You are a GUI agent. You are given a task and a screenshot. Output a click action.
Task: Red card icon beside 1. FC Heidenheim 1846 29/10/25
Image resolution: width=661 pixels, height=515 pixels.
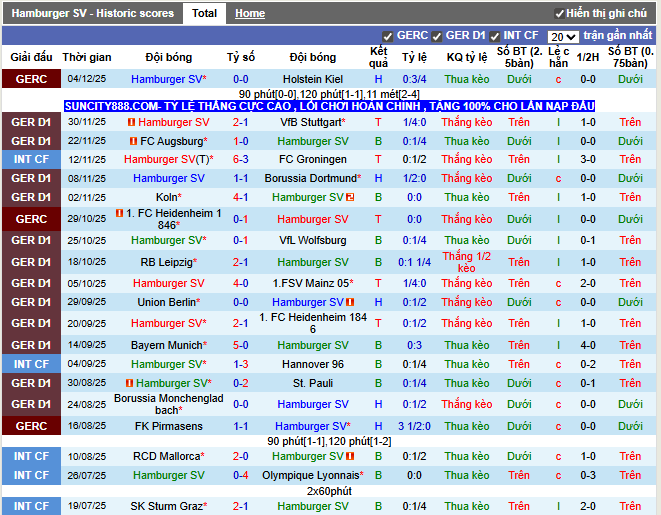click(x=119, y=213)
